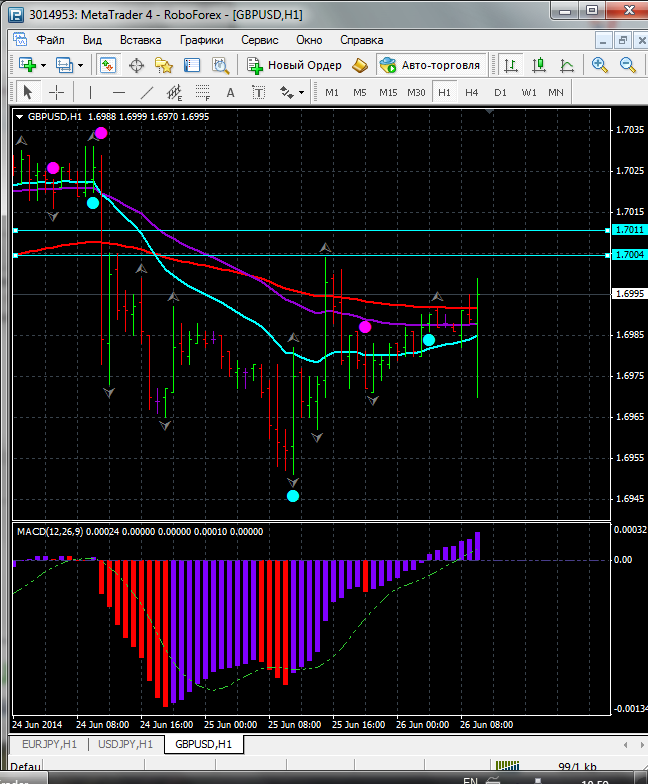The height and width of the screenshot is (784, 660).
Task: Open the Strategy Tester magnifier icon
Action: coord(220,65)
